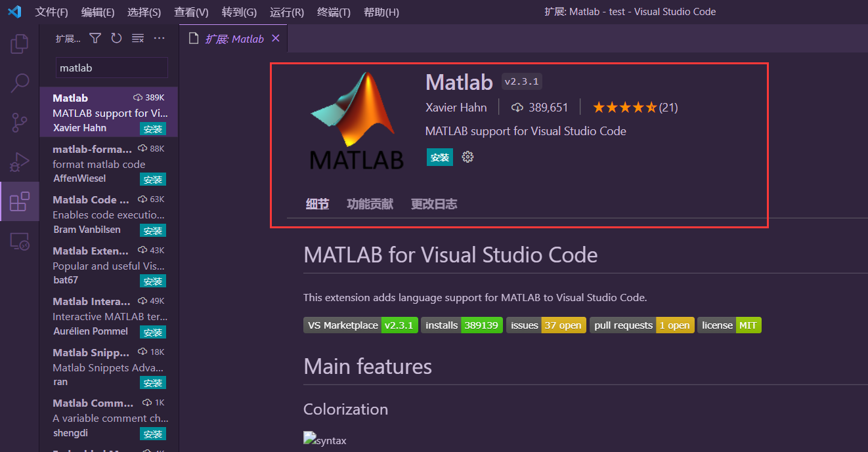The height and width of the screenshot is (452, 868).
Task: Switch to the 细节 tab
Action: [x=317, y=204]
